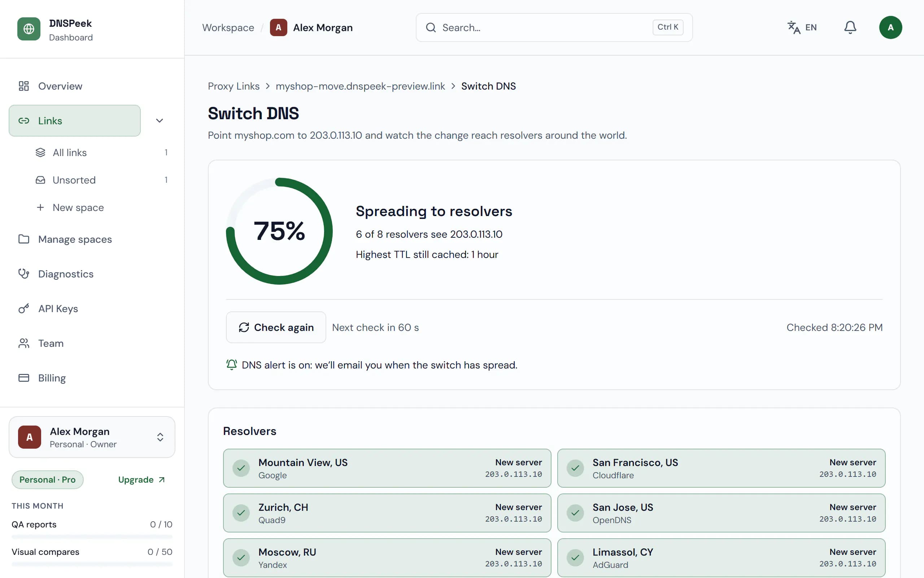924x578 pixels.
Task: Click the 75% propagation progress ring
Action: click(x=279, y=231)
